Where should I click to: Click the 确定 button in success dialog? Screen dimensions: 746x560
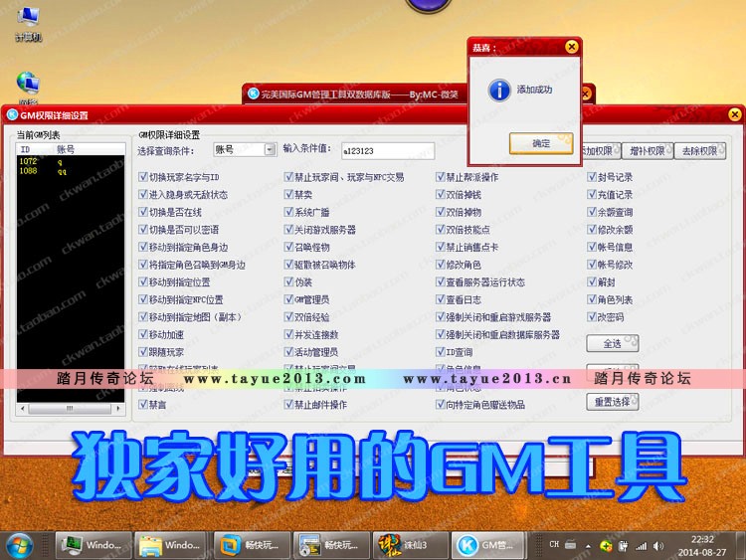540,143
